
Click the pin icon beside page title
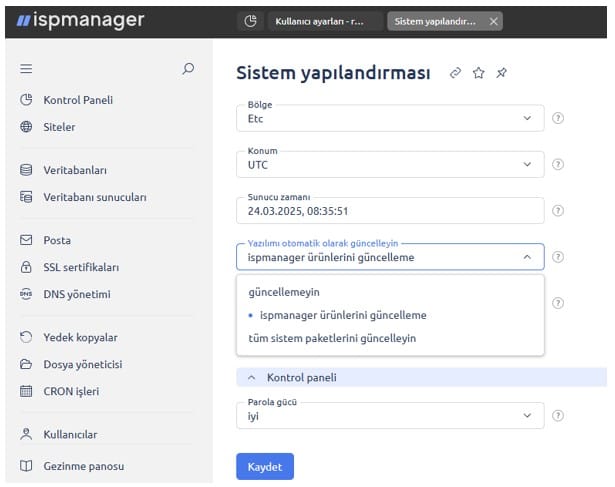501,74
